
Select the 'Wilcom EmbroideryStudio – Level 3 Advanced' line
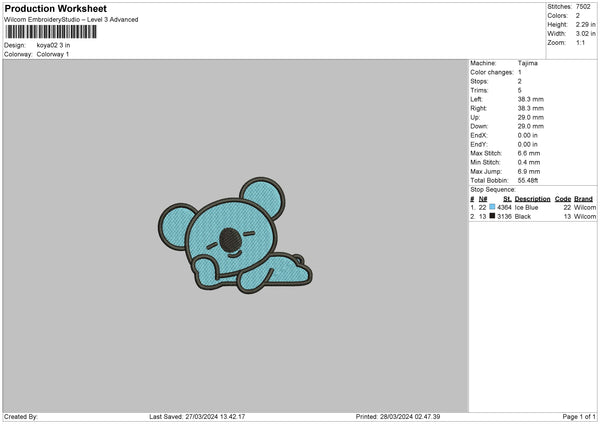(71, 20)
